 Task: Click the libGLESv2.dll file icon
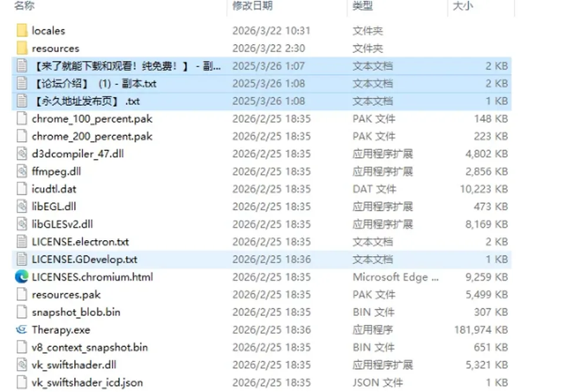pyautogui.click(x=22, y=224)
